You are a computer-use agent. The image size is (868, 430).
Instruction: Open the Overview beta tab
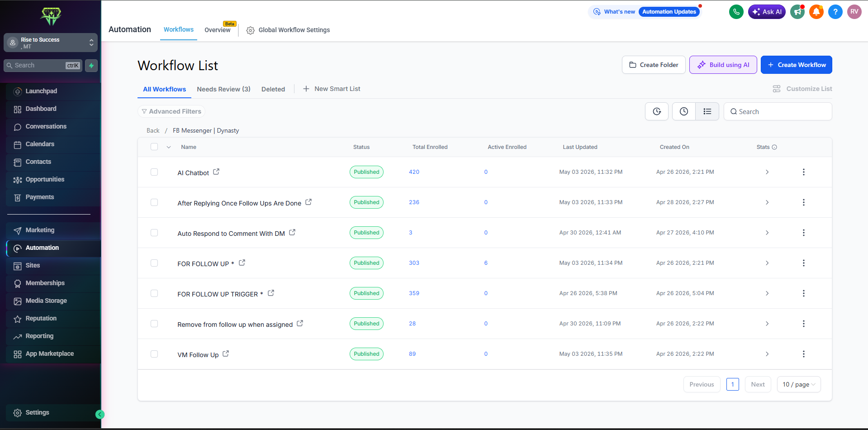pos(218,30)
